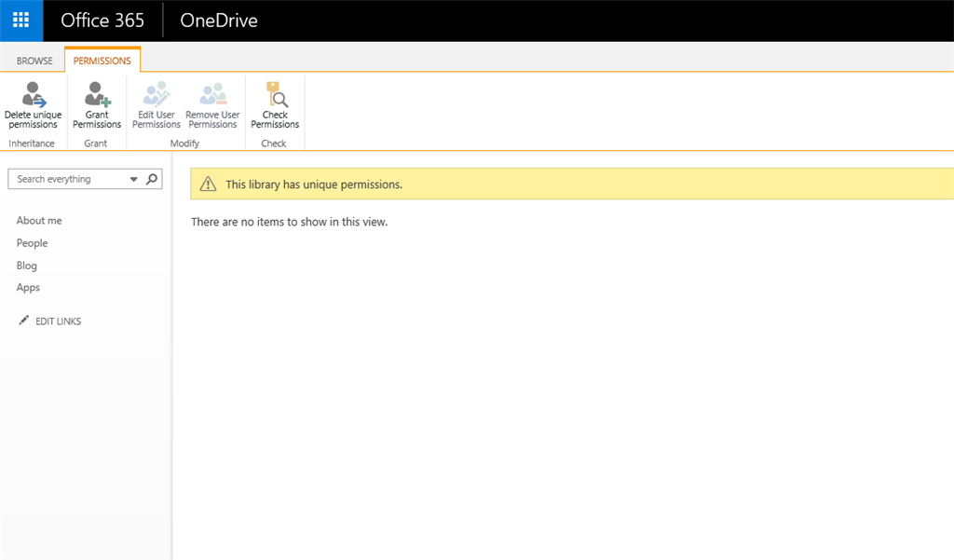The height and width of the screenshot is (560, 954).
Task: Click 'This library has unique permissions.' text
Action: 314,184
